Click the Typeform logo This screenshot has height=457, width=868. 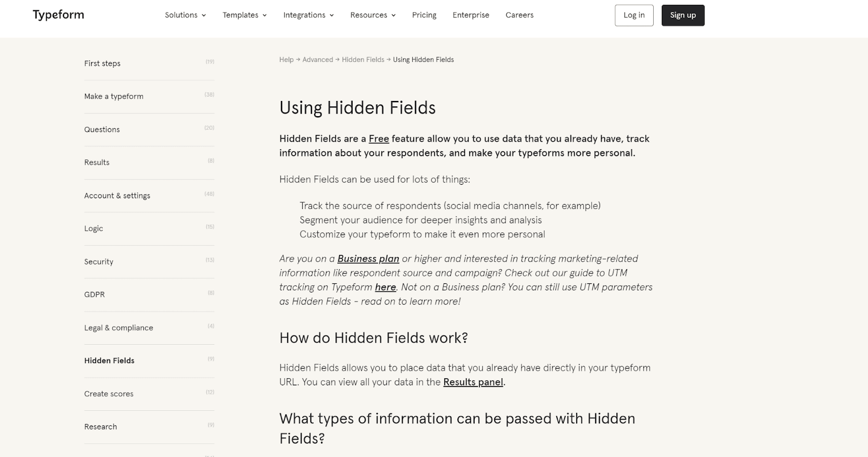59,15
